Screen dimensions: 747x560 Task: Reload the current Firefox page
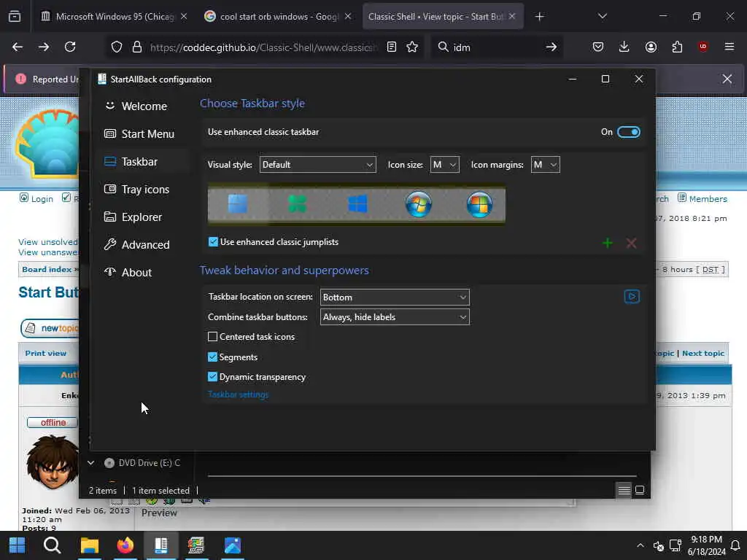[70, 47]
